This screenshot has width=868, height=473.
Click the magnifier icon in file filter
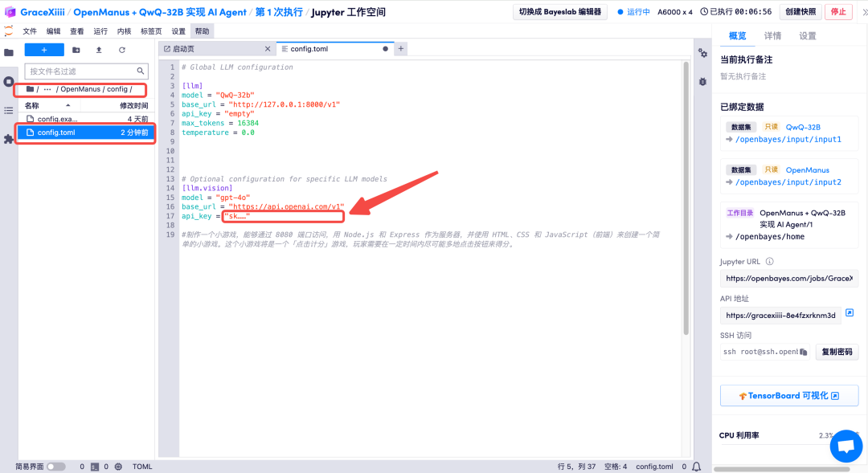[x=140, y=71]
